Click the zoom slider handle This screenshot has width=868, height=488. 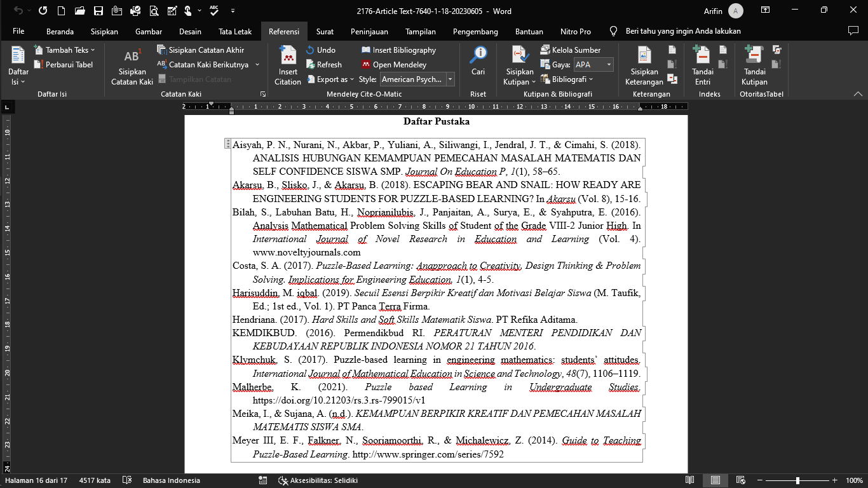point(797,480)
